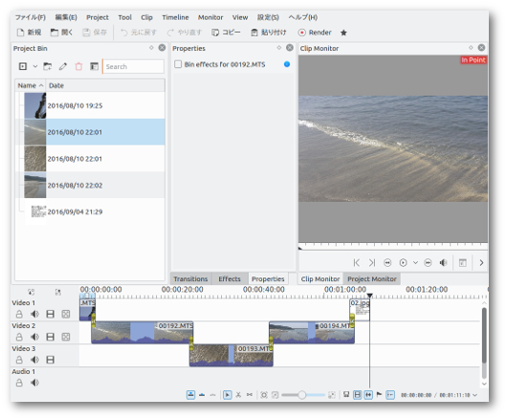Switch to the Project Monitor tab
Image resolution: width=507 pixels, height=420 pixels.
tap(372, 278)
